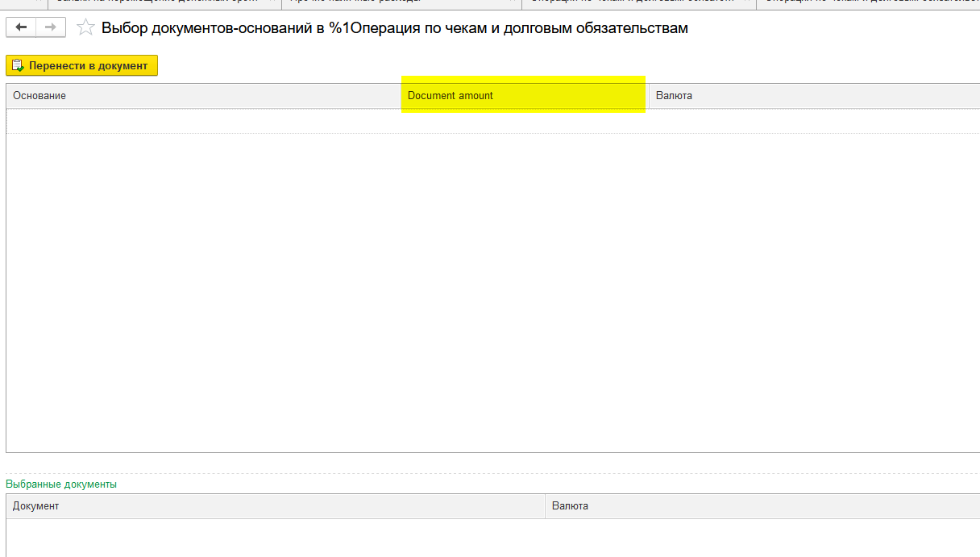Open the last 'Операции по чекам' tab
The height and width of the screenshot is (557, 980).
coord(862,4)
